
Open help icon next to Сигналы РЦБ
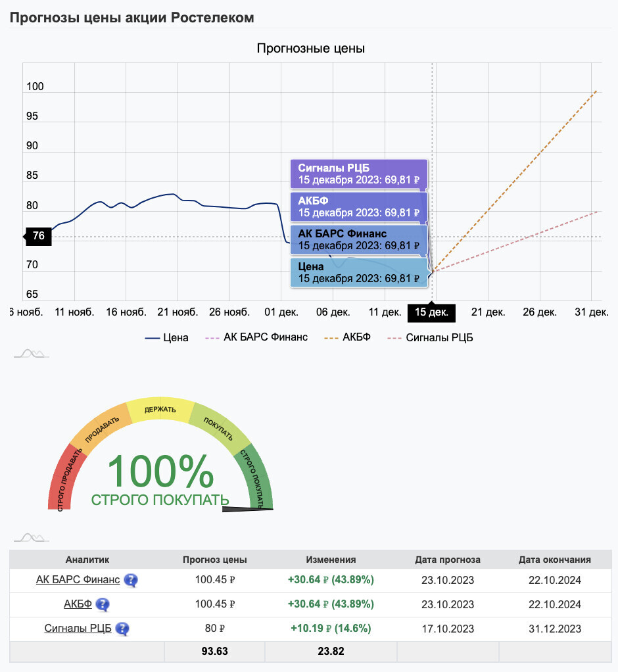[x=122, y=629]
